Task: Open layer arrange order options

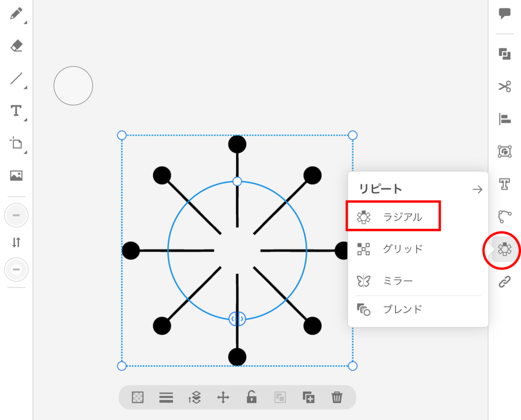Action: pos(195,397)
